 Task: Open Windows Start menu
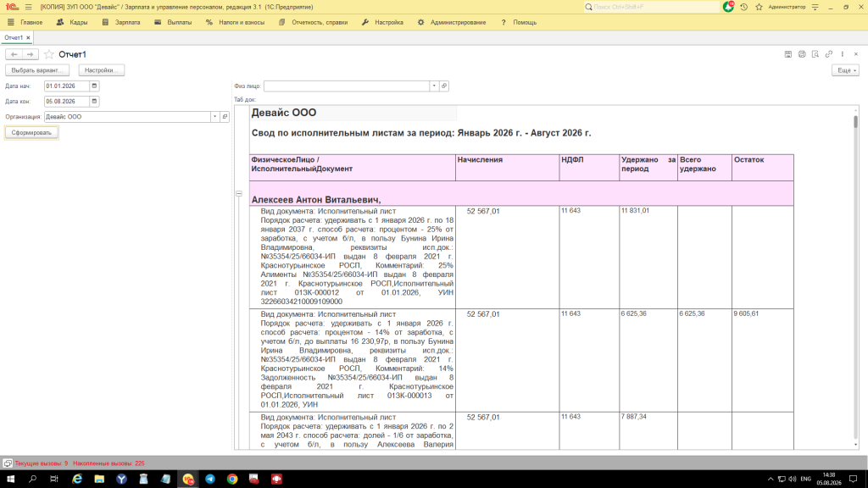pos(10,480)
